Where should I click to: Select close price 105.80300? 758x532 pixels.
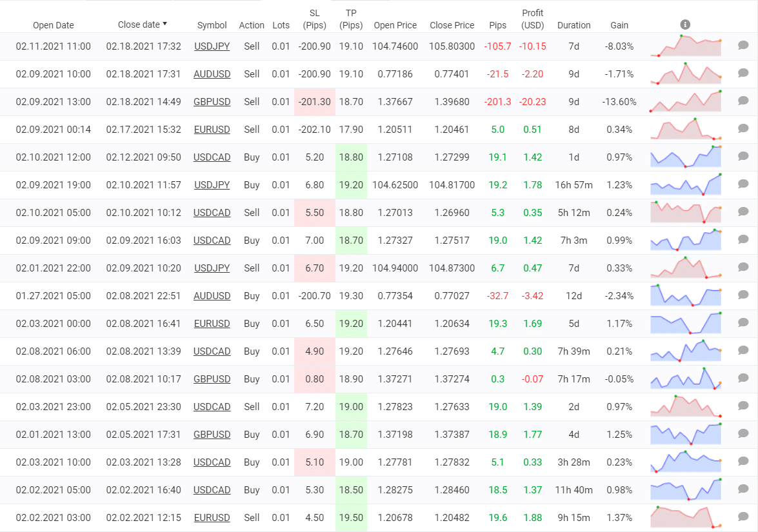coord(452,46)
